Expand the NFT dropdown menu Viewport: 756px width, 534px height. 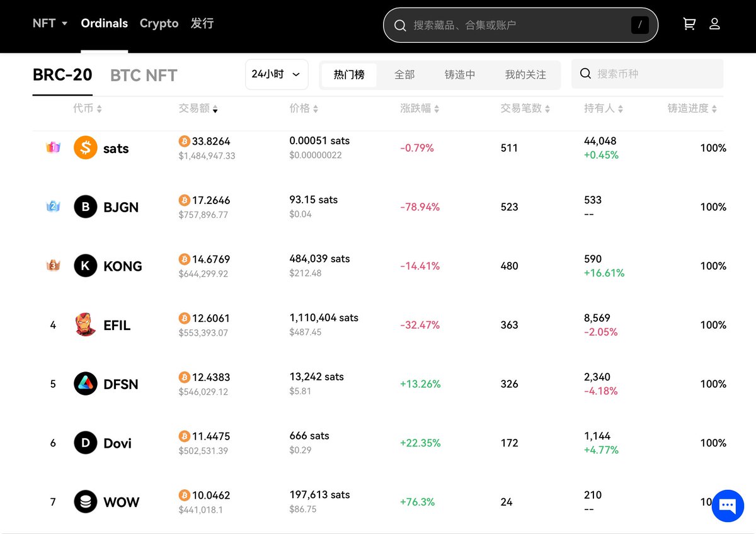(x=50, y=23)
